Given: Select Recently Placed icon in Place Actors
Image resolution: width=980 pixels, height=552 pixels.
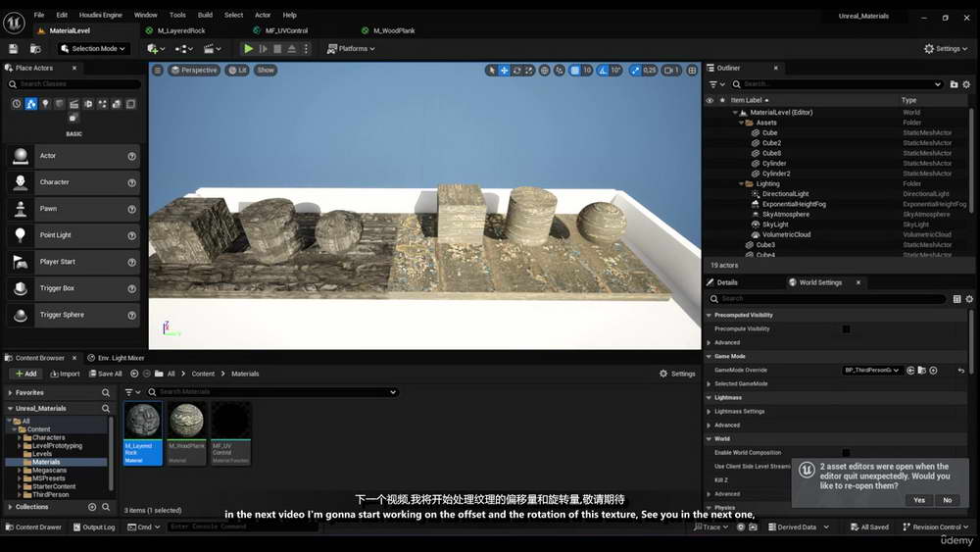Looking at the screenshot, I should 17,104.
